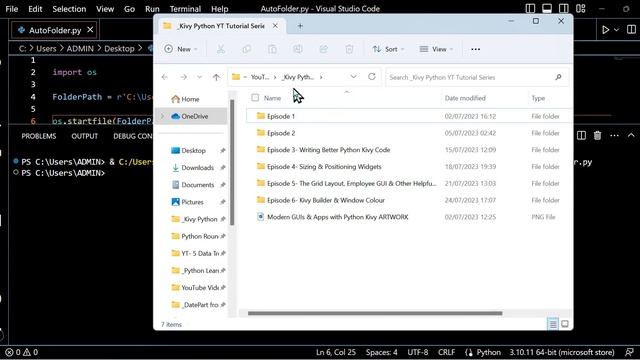Tick the select-all checkbox beside Name
The width and height of the screenshot is (640, 360).
point(255,98)
